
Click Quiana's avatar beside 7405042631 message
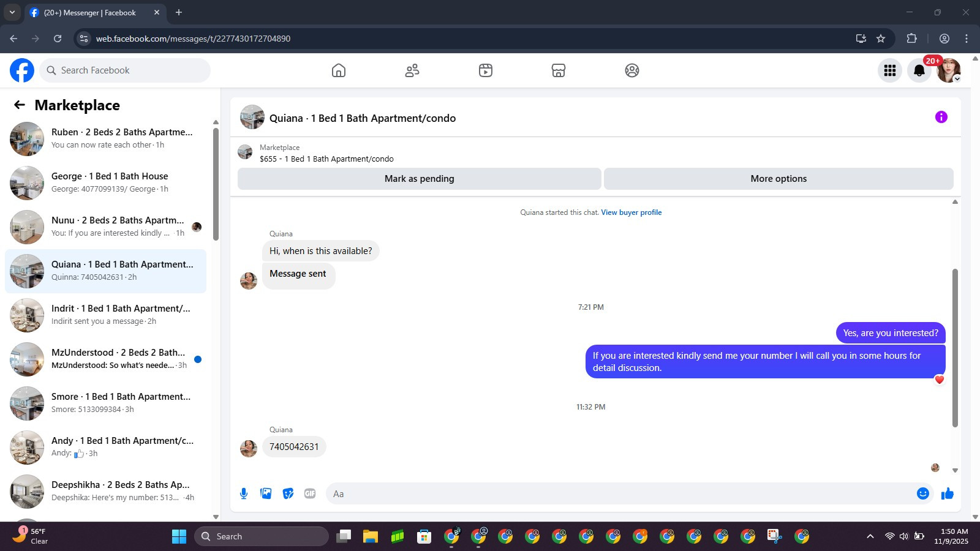pyautogui.click(x=249, y=448)
